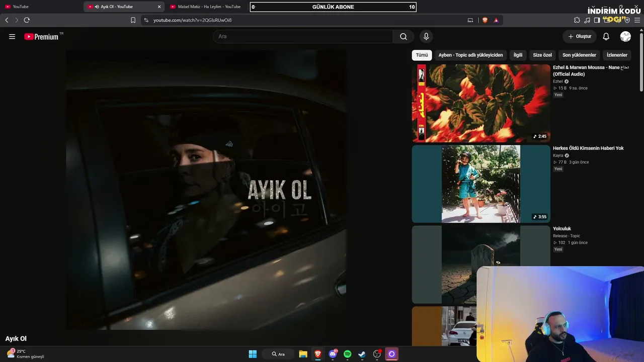644x362 pixels.
Task: Bookmark this page in the browser
Action: tap(133, 20)
